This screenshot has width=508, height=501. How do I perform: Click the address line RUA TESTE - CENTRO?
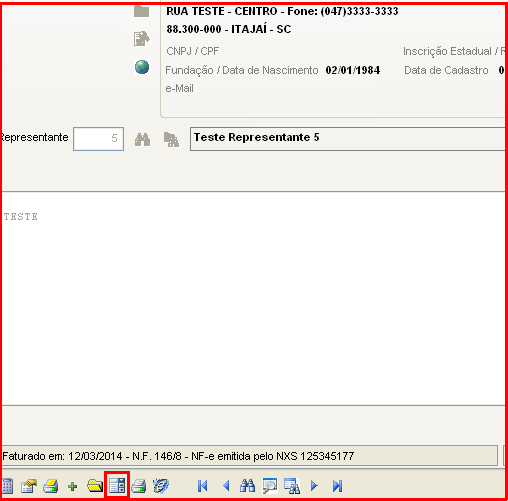282,11
